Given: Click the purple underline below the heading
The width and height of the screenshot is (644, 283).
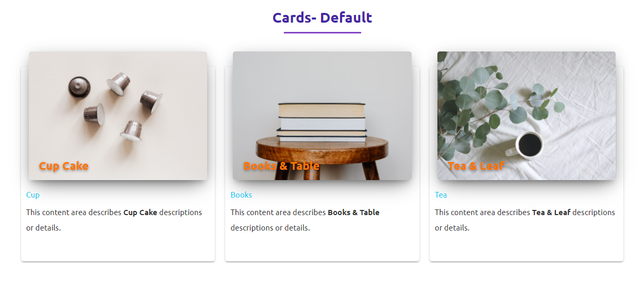Looking at the screenshot, I should click(x=322, y=32).
